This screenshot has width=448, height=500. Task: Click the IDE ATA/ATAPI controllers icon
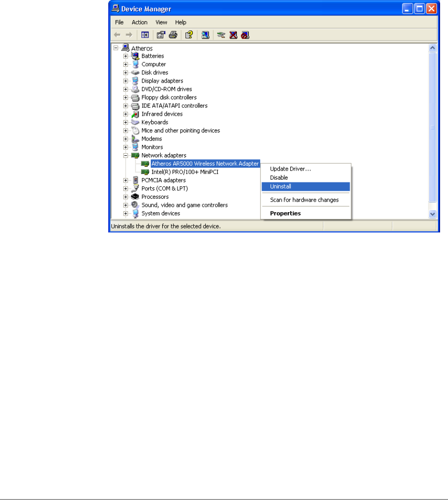(x=135, y=105)
